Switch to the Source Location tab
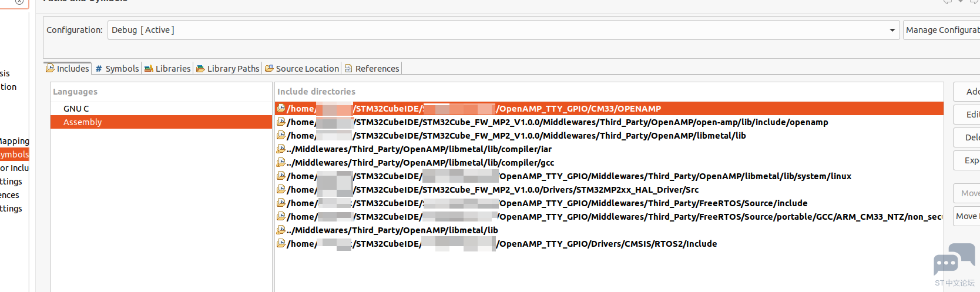 pyautogui.click(x=302, y=69)
